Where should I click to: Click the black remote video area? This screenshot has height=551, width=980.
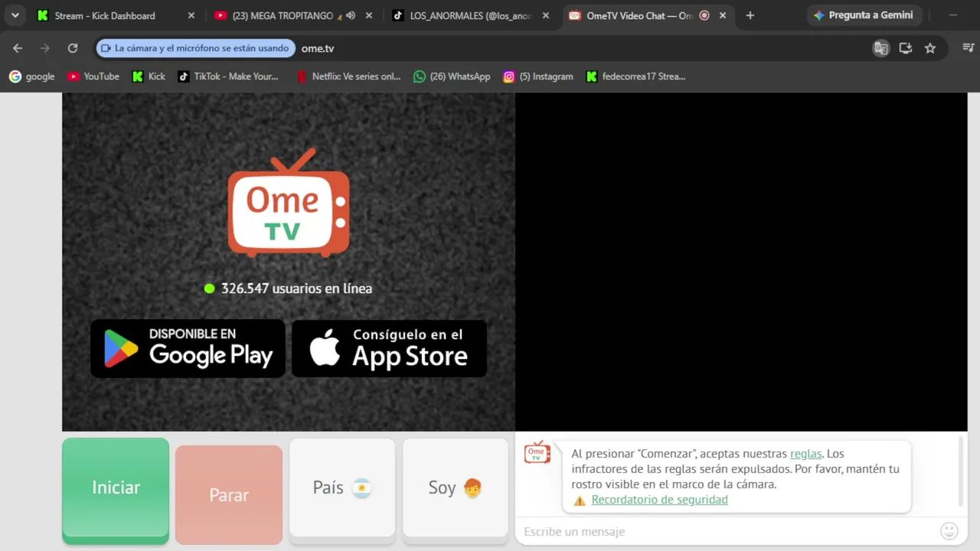[741, 262]
